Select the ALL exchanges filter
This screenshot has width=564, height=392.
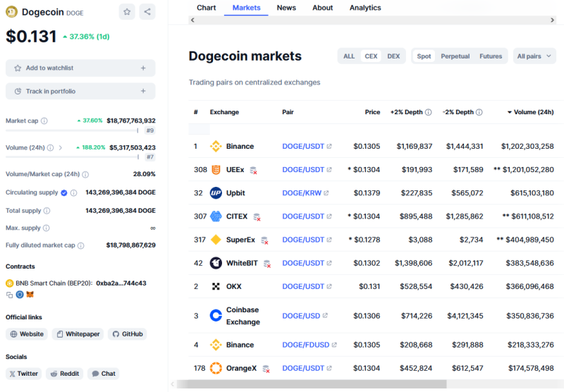pyautogui.click(x=349, y=56)
